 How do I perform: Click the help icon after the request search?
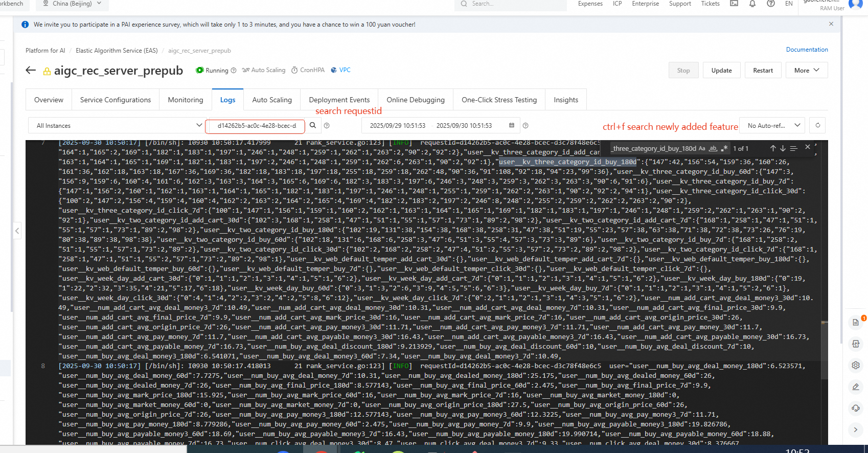tap(327, 126)
